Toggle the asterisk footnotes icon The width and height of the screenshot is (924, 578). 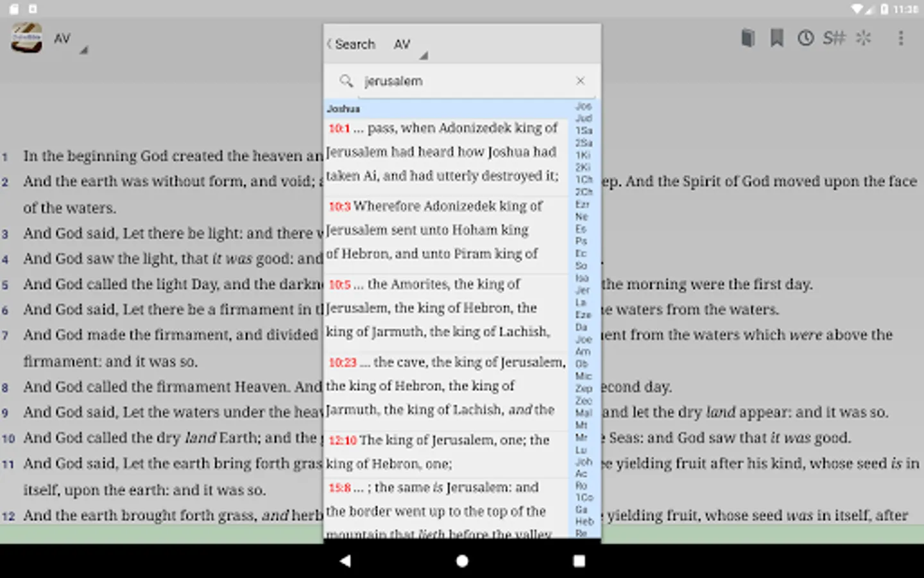(863, 38)
